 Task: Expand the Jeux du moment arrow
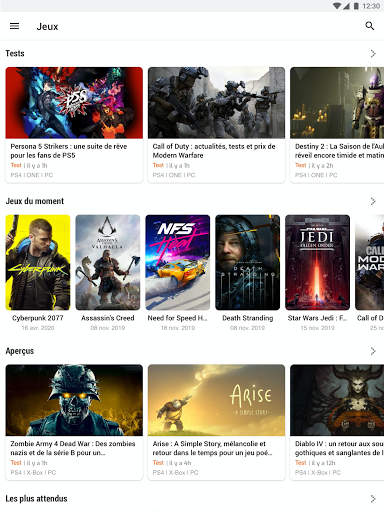(x=373, y=201)
